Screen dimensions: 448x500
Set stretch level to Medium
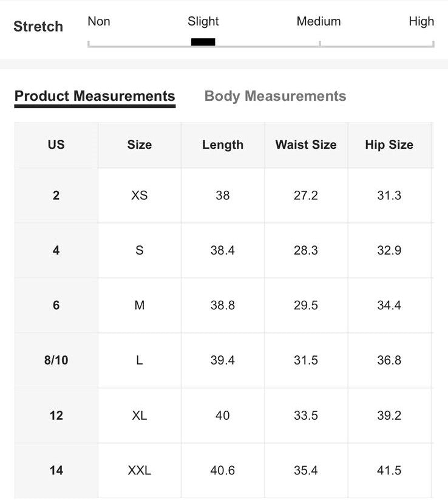pyautogui.click(x=318, y=21)
